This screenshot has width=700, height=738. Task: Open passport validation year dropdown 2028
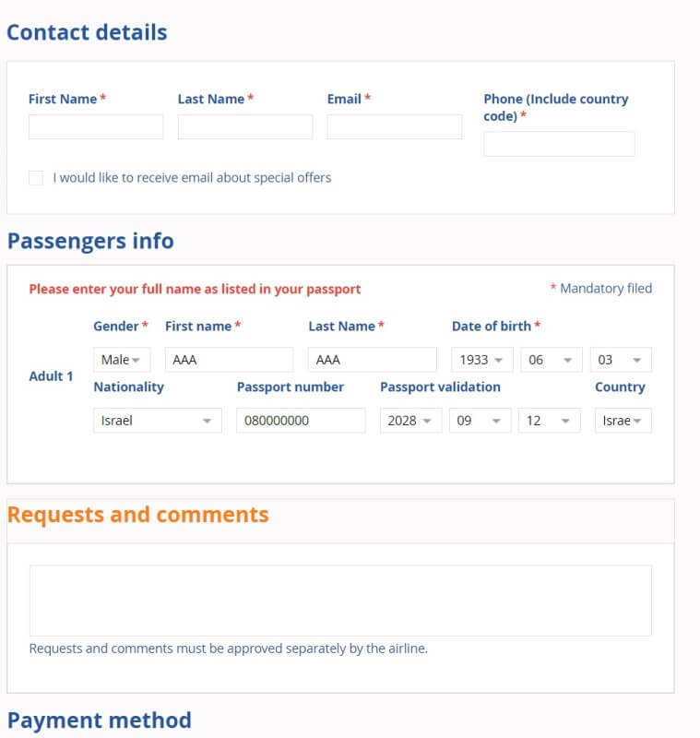point(410,421)
